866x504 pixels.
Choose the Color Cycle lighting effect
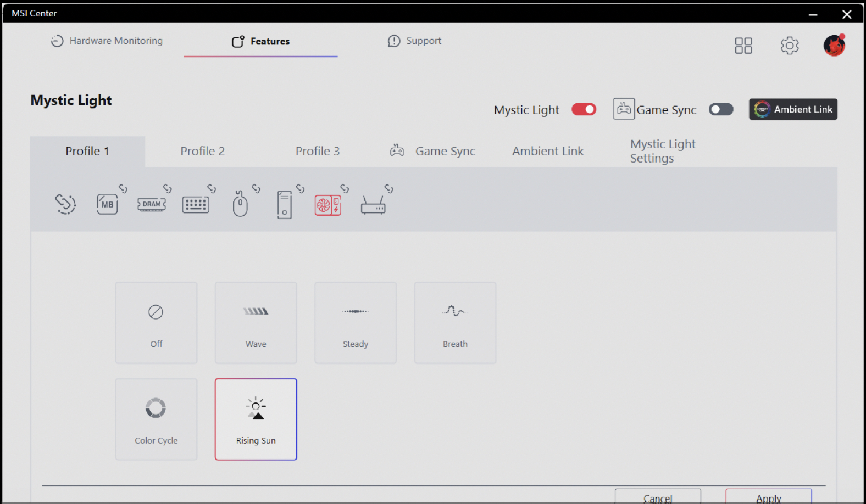[x=156, y=419]
